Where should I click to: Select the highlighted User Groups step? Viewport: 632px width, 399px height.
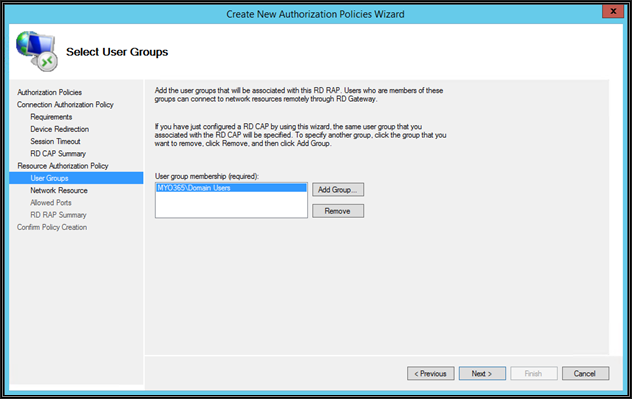tap(76, 178)
